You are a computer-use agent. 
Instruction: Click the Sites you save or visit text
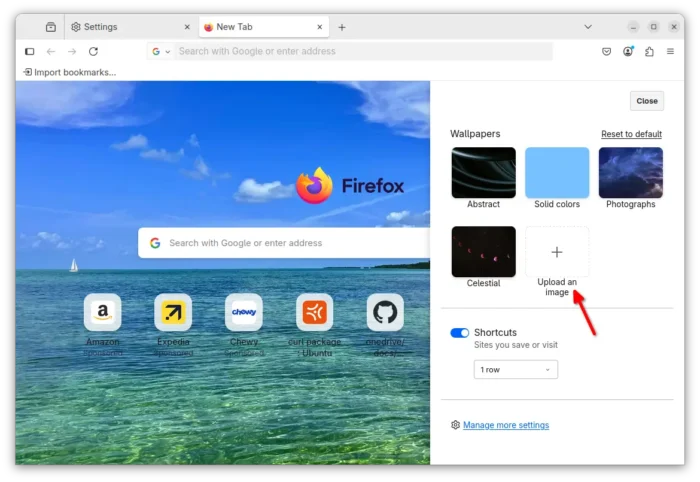516,345
